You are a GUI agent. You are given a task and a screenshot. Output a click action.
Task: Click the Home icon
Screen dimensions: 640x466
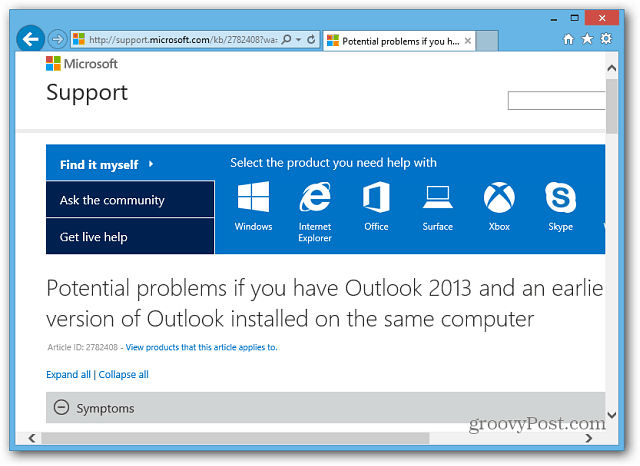[568, 39]
